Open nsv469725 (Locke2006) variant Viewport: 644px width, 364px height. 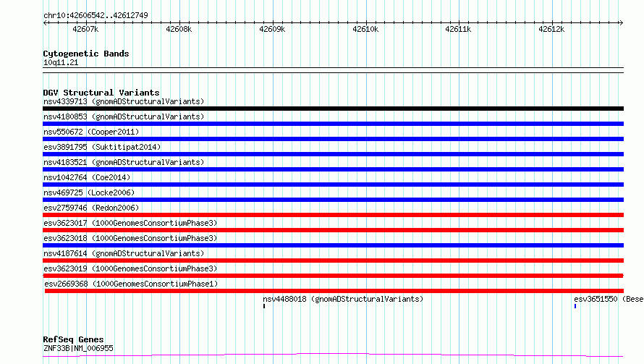click(89, 192)
